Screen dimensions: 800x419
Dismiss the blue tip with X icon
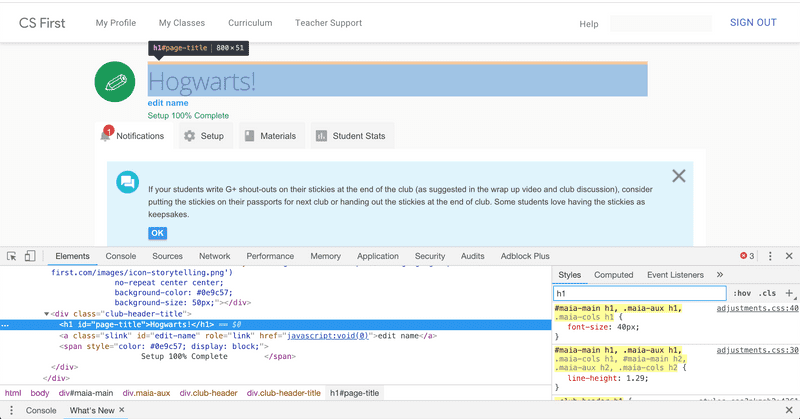tap(679, 176)
